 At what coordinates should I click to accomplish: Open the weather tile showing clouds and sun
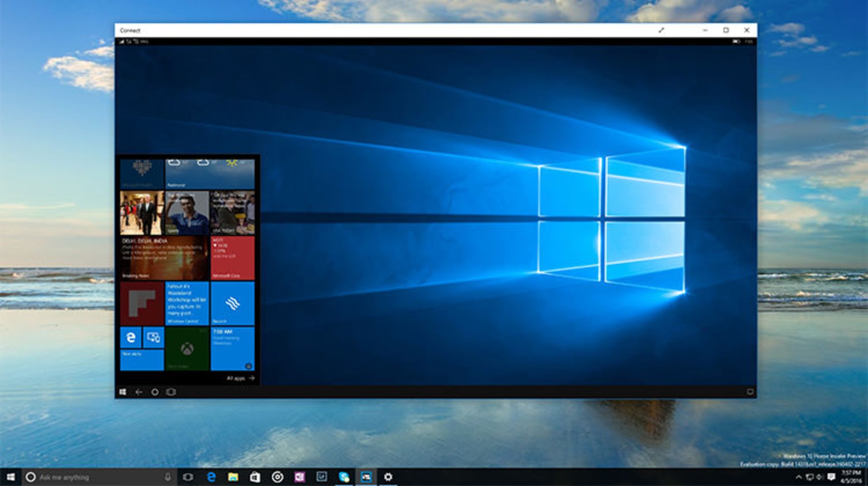pyautogui.click(x=210, y=174)
